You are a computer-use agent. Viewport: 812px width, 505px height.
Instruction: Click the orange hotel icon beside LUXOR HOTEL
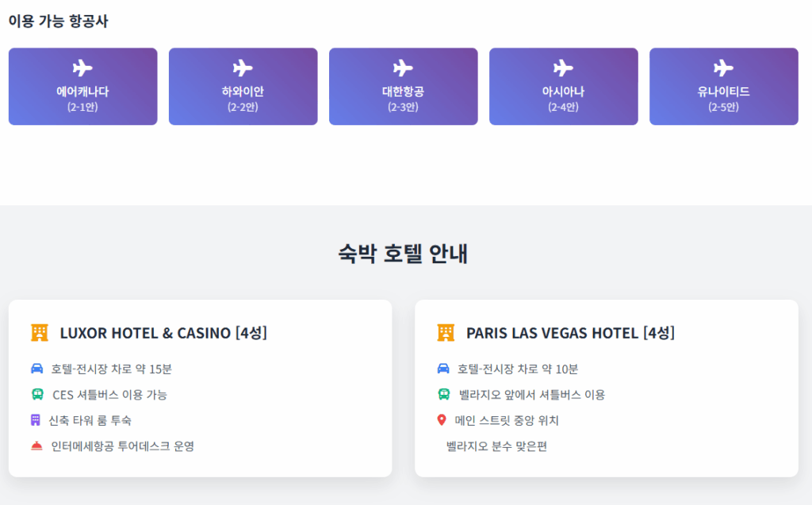(40, 332)
